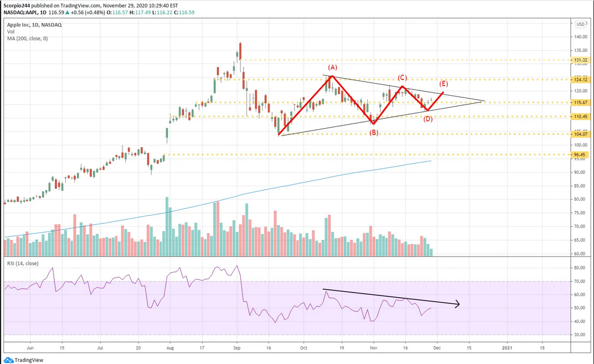
Task: Click the 30.00 value on RSI axis
Action: coord(581,335)
